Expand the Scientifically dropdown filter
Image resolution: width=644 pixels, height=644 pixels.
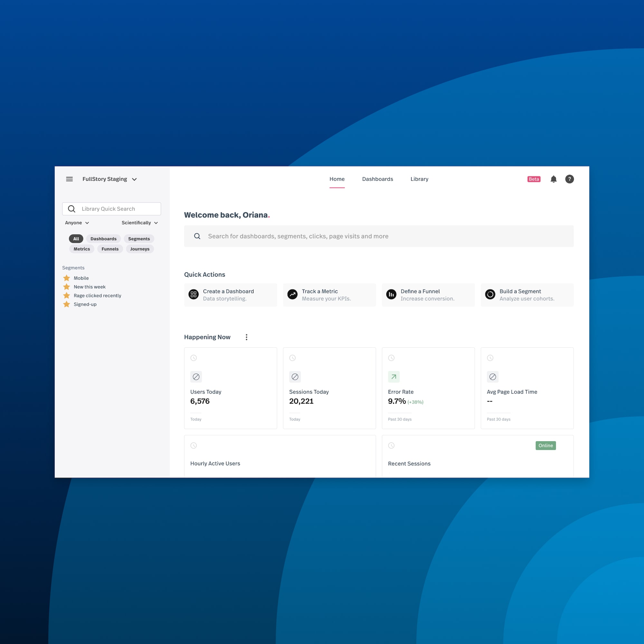point(140,223)
